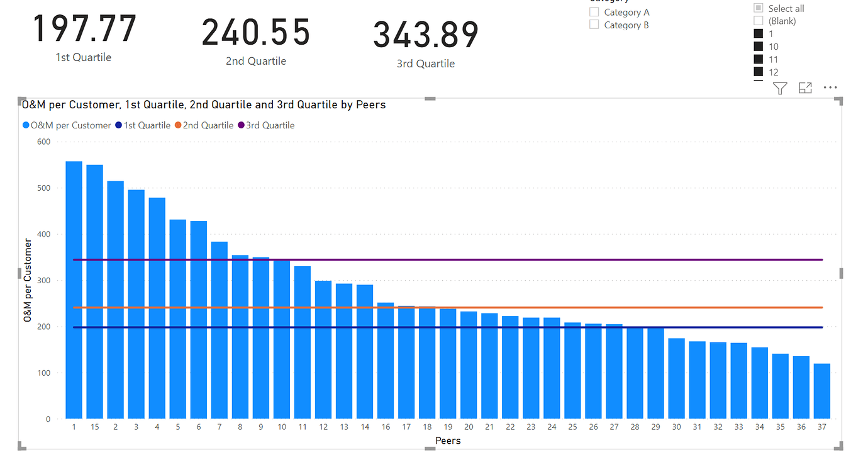The image size is (868, 467).
Task: Open the filter funnel icon on the chart
Action: coord(779,88)
